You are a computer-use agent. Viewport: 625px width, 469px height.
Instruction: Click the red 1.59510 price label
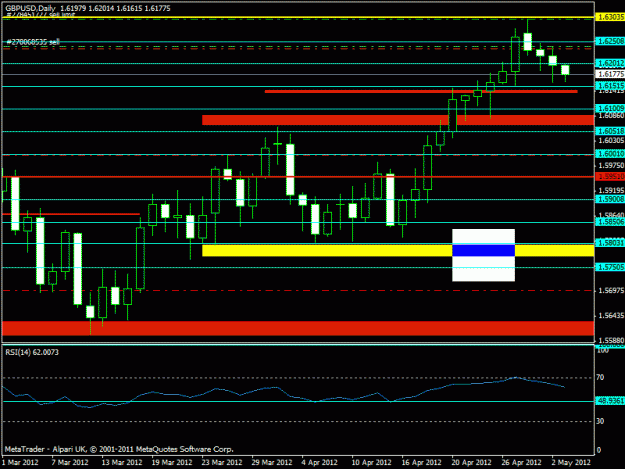pyautogui.click(x=610, y=177)
